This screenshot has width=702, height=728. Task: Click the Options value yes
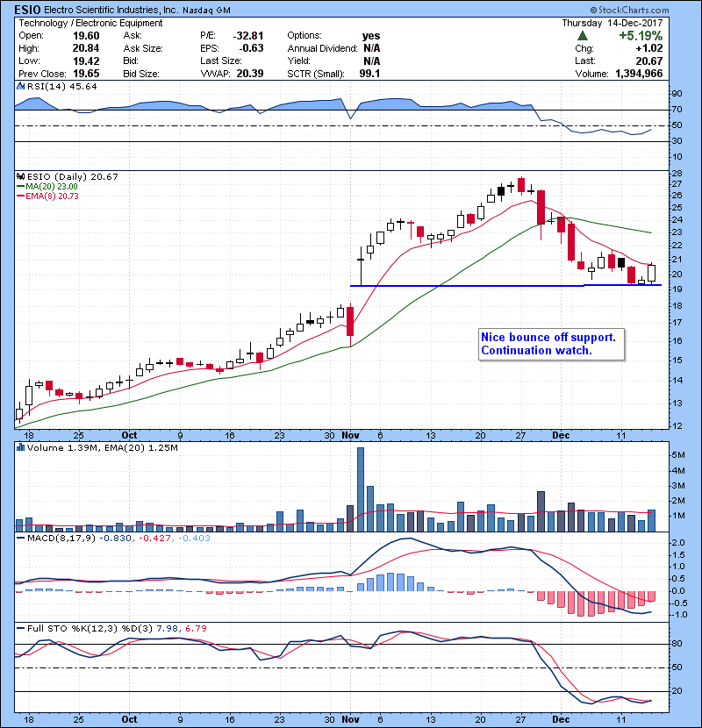371,36
